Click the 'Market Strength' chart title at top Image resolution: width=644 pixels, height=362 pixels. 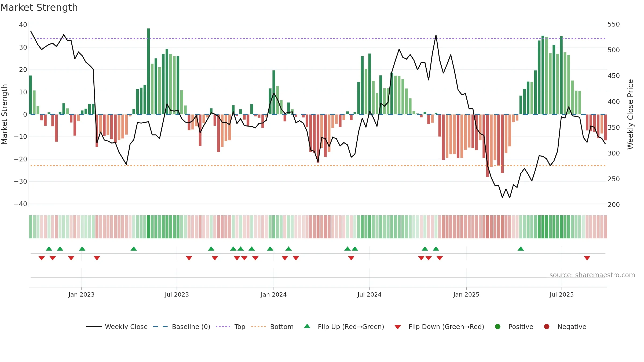(39, 8)
